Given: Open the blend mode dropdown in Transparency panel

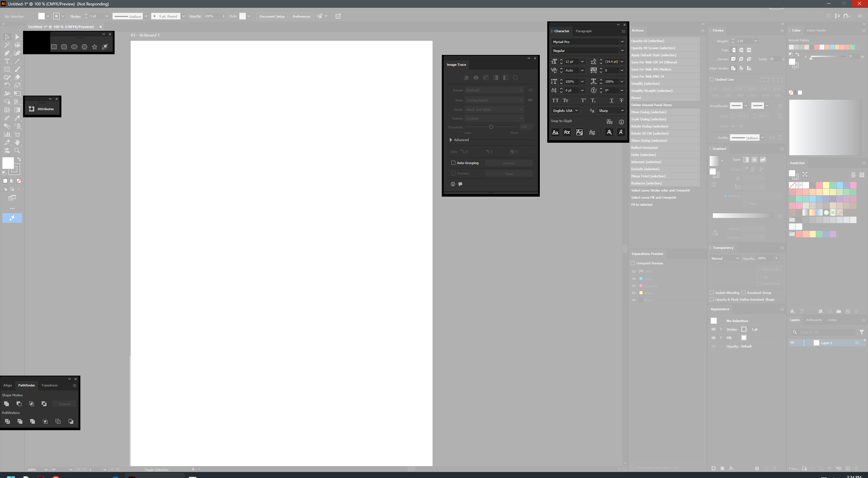Looking at the screenshot, I should pos(725,258).
